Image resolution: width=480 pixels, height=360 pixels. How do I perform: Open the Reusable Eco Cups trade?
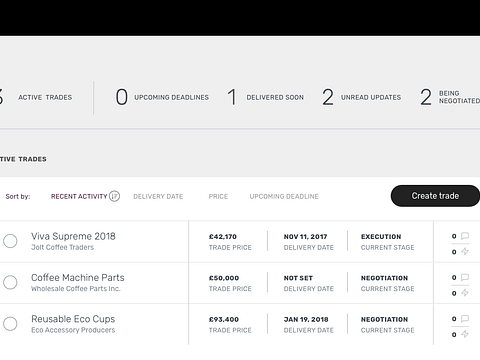click(73, 319)
